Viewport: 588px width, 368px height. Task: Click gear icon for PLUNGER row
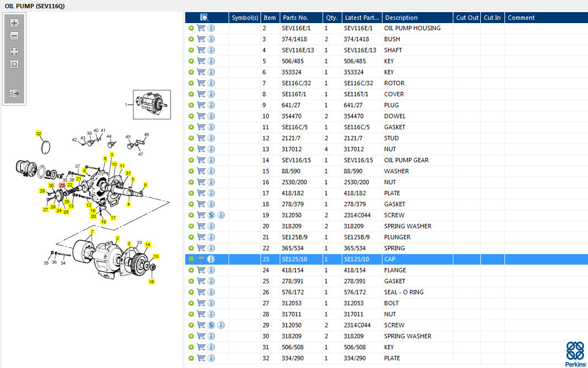tap(191, 237)
